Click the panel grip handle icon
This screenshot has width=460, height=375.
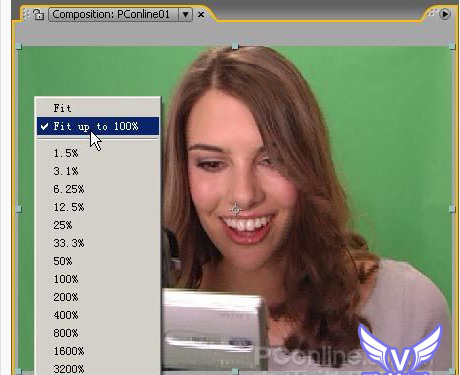(x=27, y=13)
